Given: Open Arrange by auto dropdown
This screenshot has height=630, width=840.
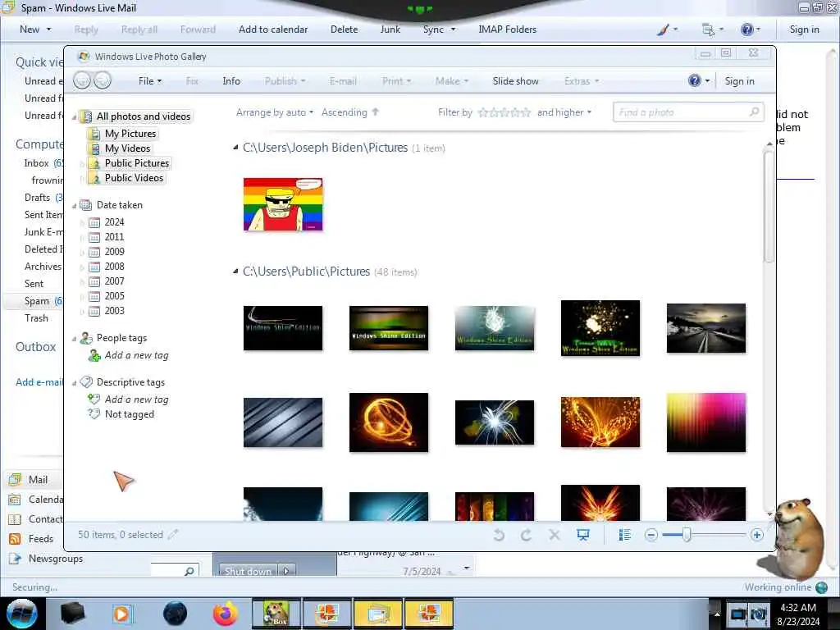Looking at the screenshot, I should tap(275, 112).
